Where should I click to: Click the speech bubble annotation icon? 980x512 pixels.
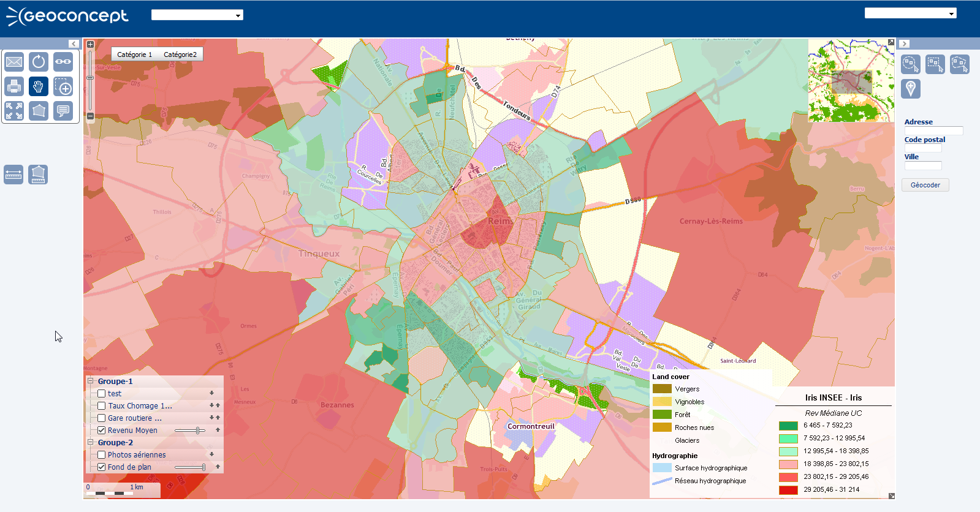(x=63, y=111)
